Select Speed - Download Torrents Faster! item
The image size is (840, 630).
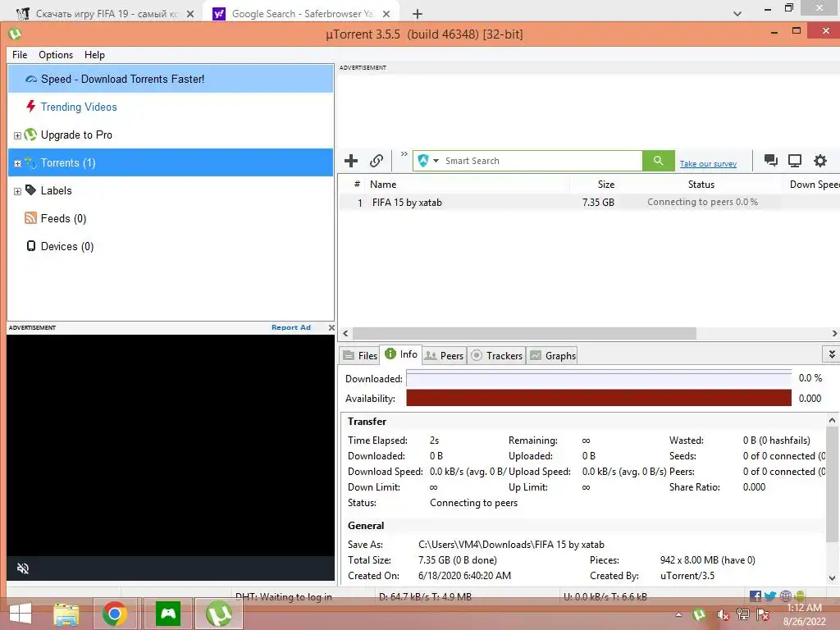click(171, 79)
